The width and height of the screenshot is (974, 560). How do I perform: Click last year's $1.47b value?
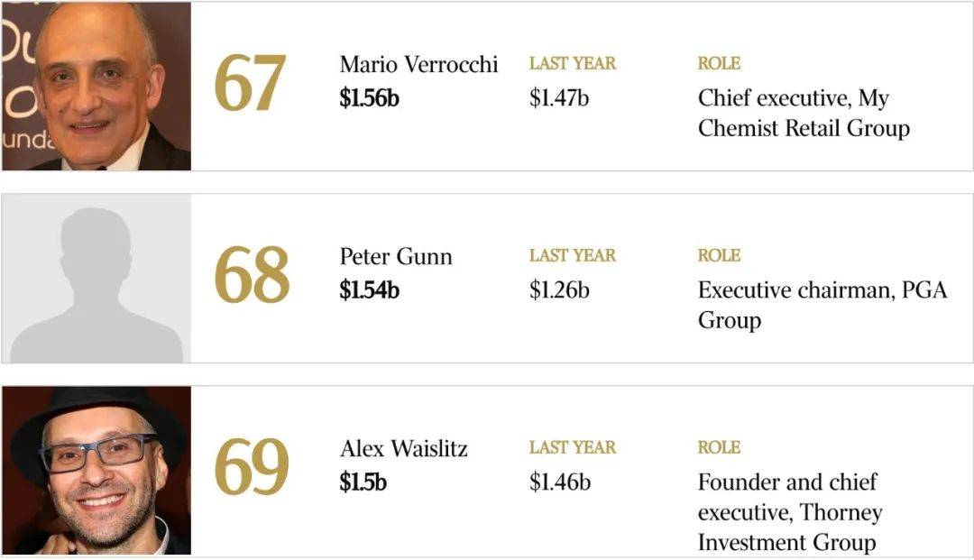point(559,98)
